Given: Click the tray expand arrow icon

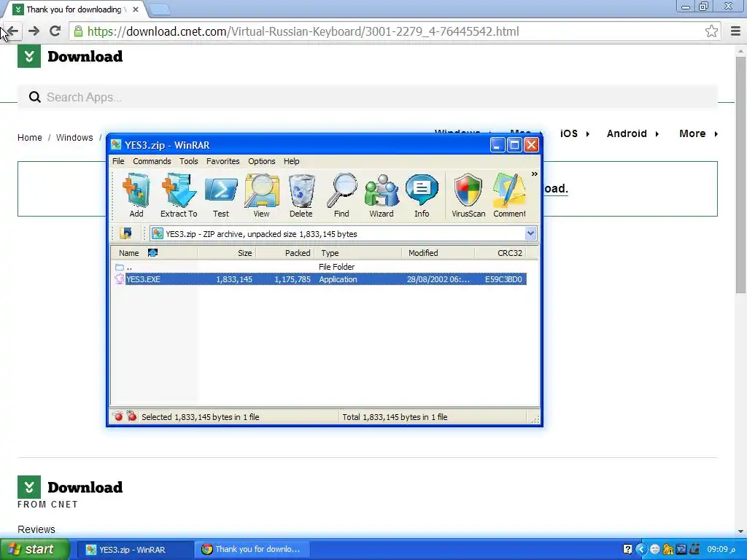Looking at the screenshot, I should [x=640, y=550].
